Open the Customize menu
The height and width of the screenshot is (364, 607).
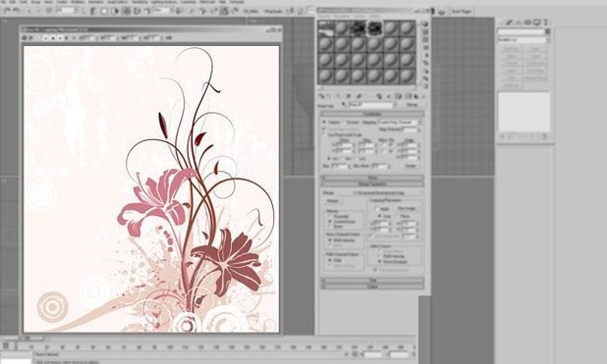[188, 2]
